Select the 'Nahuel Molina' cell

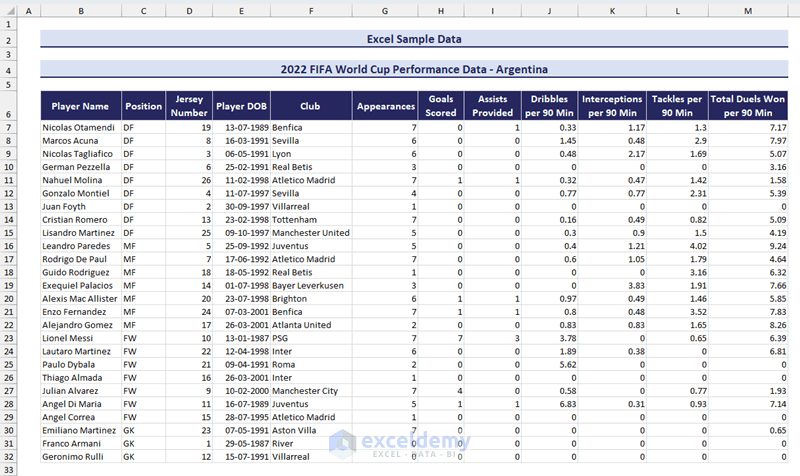click(x=81, y=180)
